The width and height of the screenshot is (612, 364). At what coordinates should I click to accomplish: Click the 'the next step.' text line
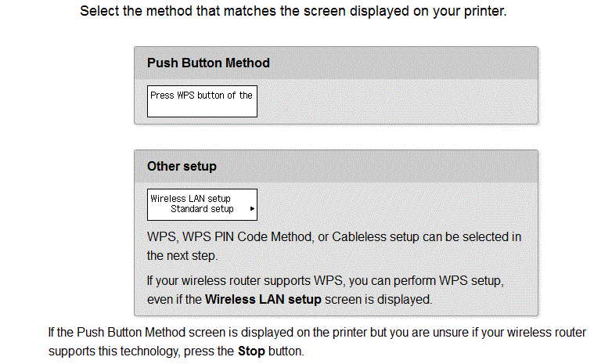(182, 255)
